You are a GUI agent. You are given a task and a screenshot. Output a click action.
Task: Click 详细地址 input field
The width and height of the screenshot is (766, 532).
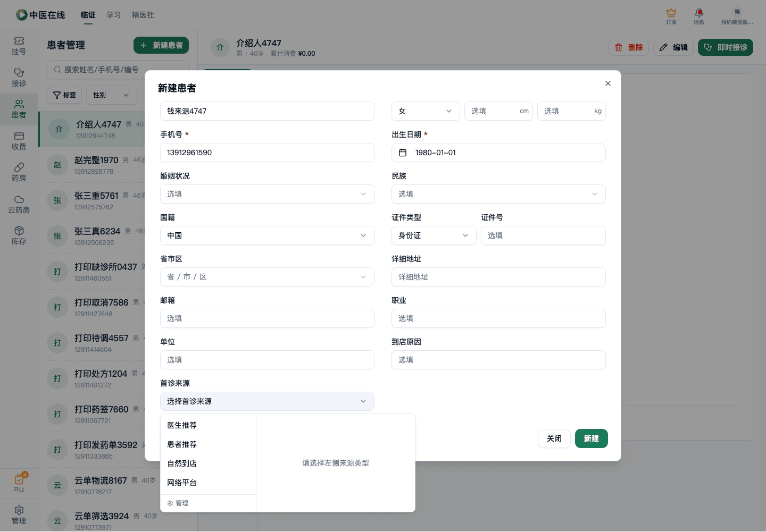498,277
